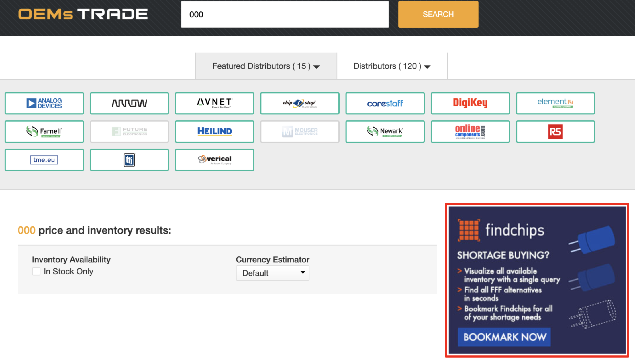Screen dimensions: 635x364
Task: Toggle the RS distributor logo
Action: pyautogui.click(x=555, y=132)
